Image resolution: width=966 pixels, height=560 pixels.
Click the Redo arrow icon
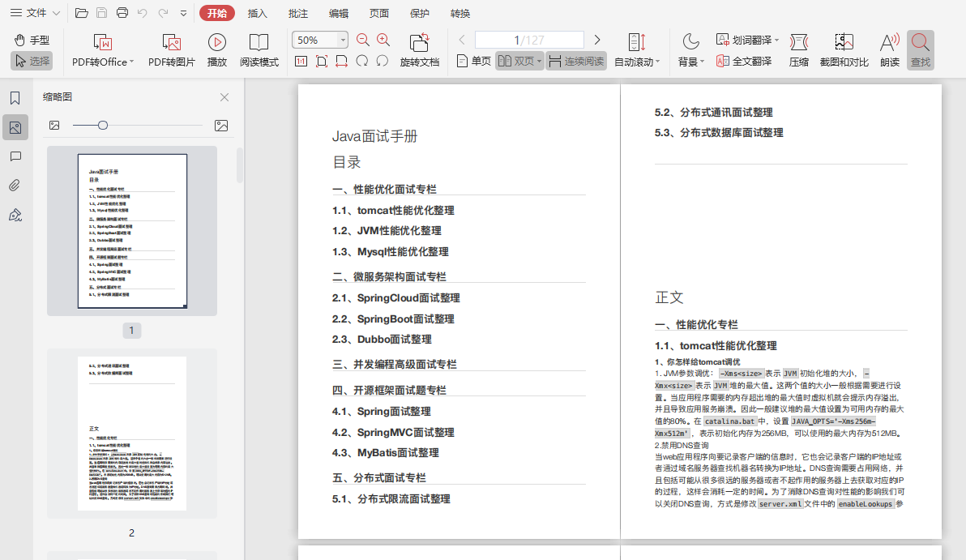163,13
